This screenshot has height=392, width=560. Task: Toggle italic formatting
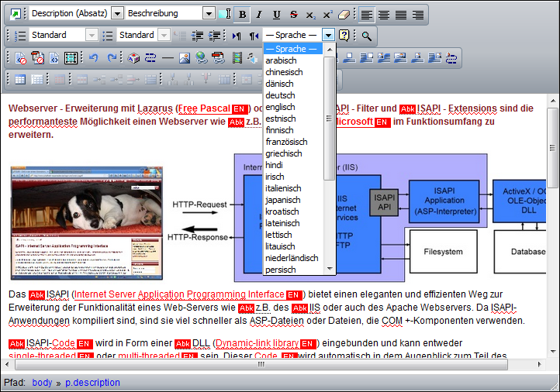pos(259,14)
